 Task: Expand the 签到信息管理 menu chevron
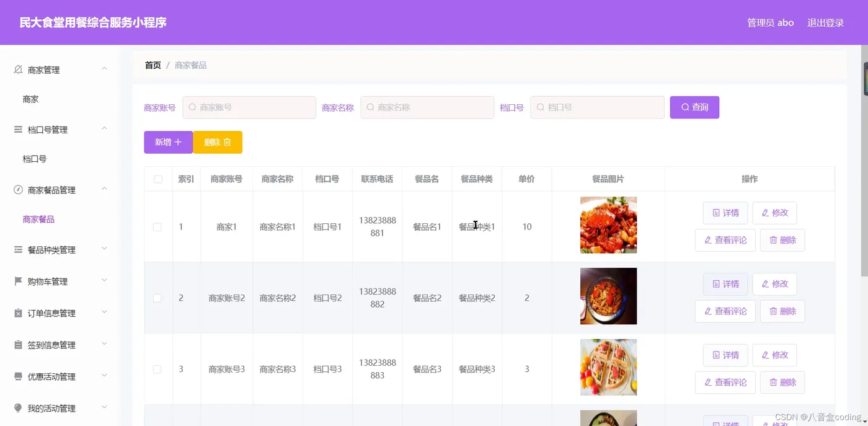[x=104, y=344]
